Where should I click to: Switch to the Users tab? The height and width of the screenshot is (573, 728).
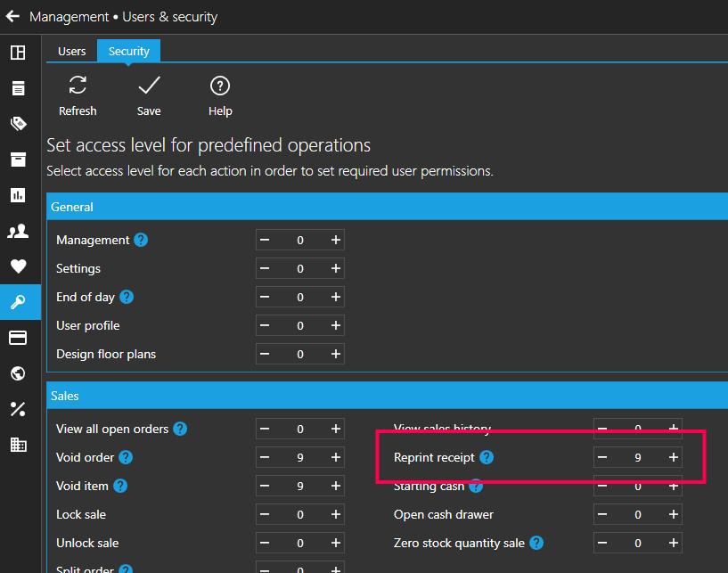point(71,51)
